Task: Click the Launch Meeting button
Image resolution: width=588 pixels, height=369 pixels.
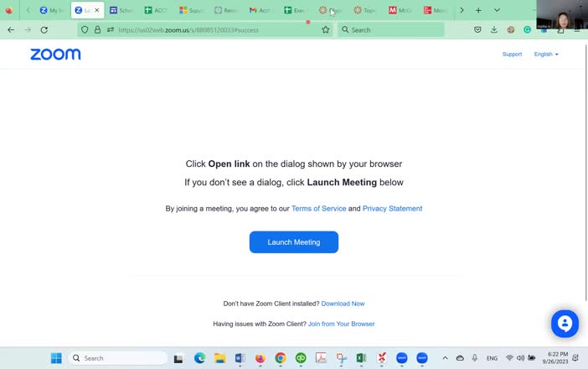Action: (293, 242)
